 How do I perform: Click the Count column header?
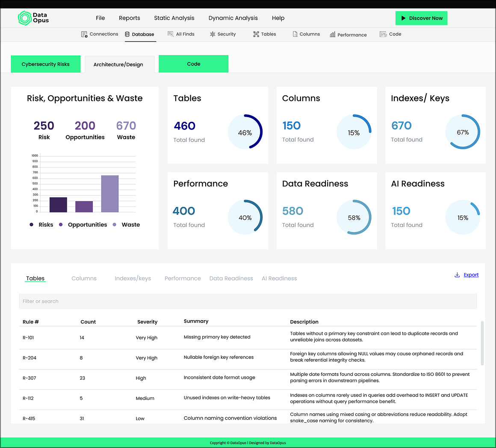click(88, 321)
